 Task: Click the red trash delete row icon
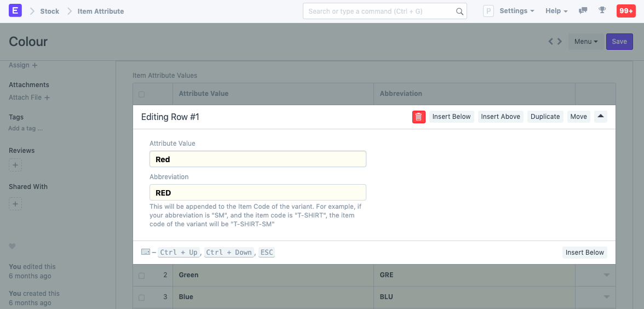(418, 117)
